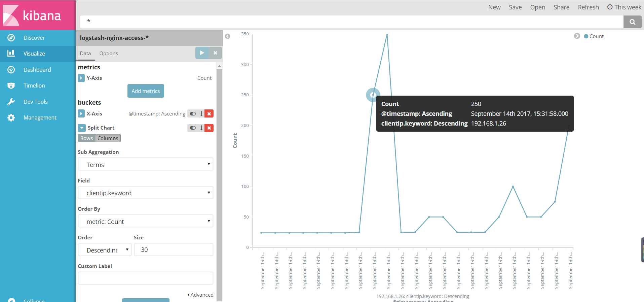Go to Discover page

point(34,38)
